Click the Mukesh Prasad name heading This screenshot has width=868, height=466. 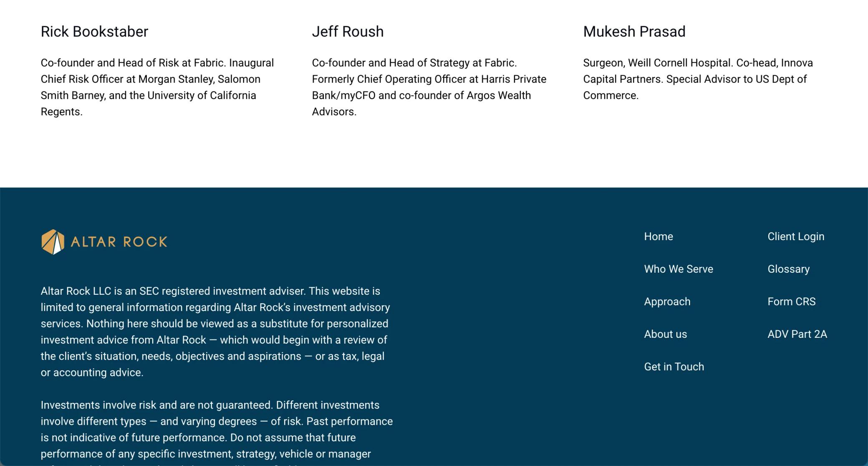(x=634, y=32)
